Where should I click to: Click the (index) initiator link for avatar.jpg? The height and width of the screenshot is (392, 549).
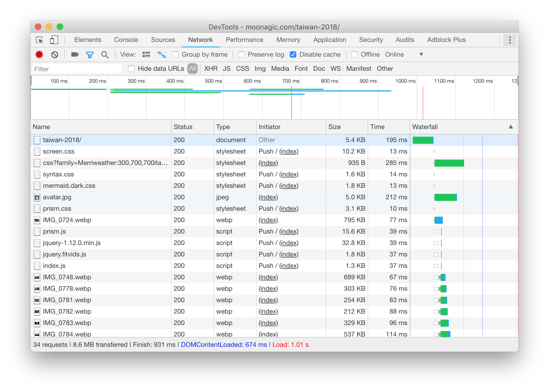tap(268, 197)
